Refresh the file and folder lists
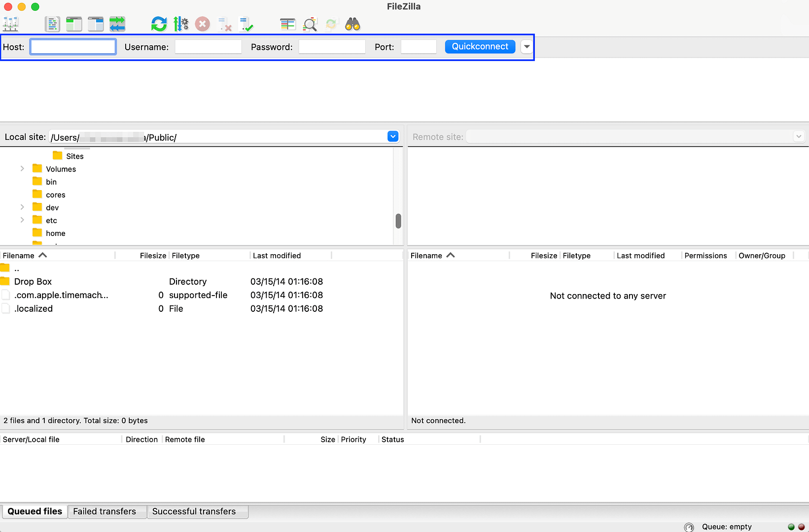This screenshot has height=532, width=809. [x=159, y=24]
